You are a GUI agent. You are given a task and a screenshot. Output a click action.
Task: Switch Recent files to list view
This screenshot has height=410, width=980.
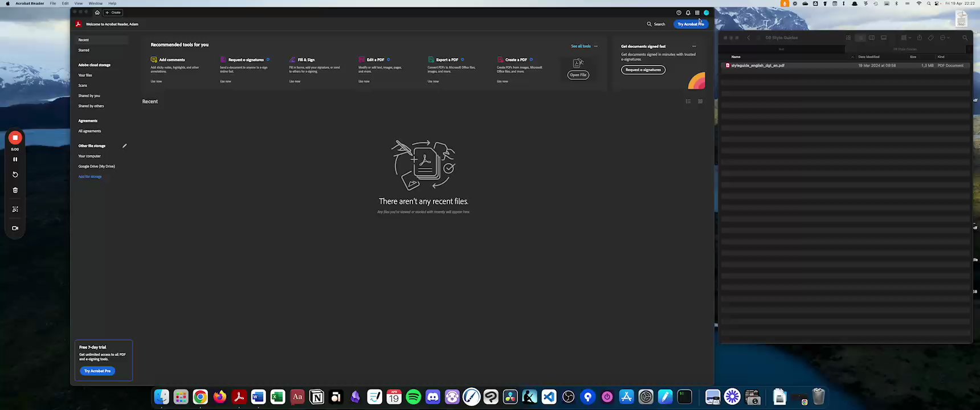(688, 101)
